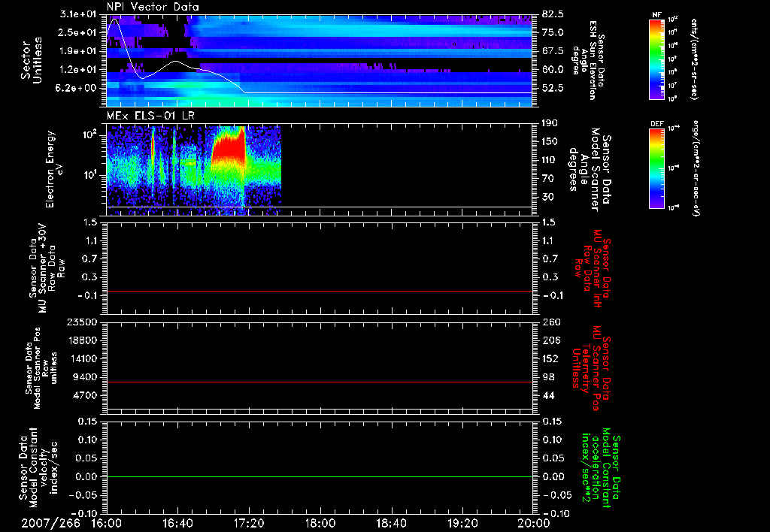Select the "MEx ELS-01 LR" panel title
The height and width of the screenshot is (532, 770).
pos(150,116)
